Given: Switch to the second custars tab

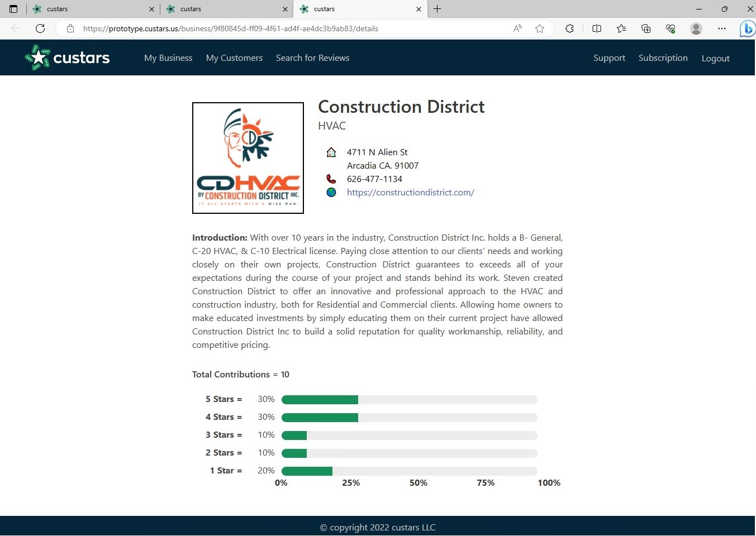Looking at the screenshot, I should 226,9.
